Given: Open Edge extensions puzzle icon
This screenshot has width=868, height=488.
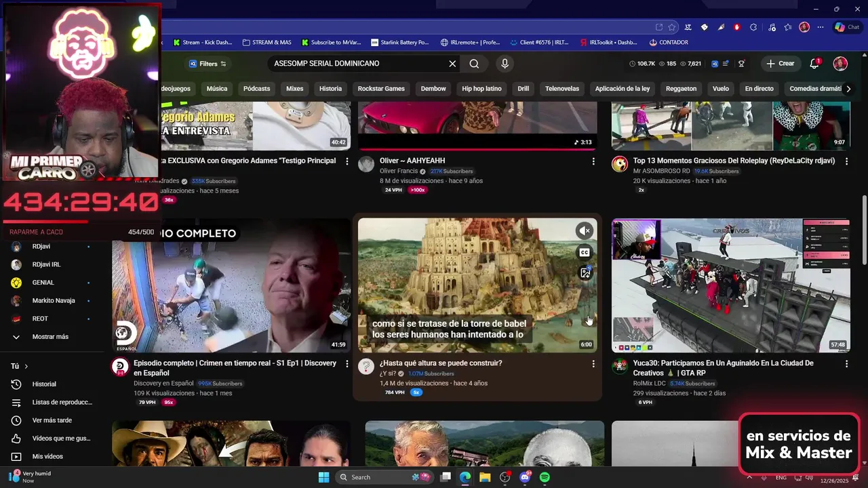Looking at the screenshot, I should click(x=753, y=27).
